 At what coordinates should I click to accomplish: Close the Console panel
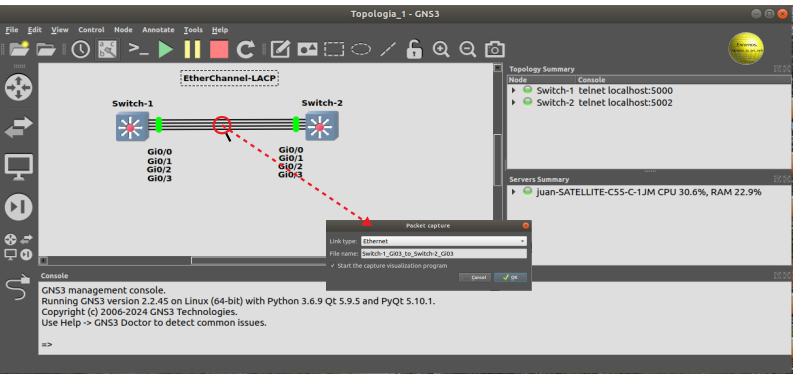pyautogui.click(x=786, y=275)
